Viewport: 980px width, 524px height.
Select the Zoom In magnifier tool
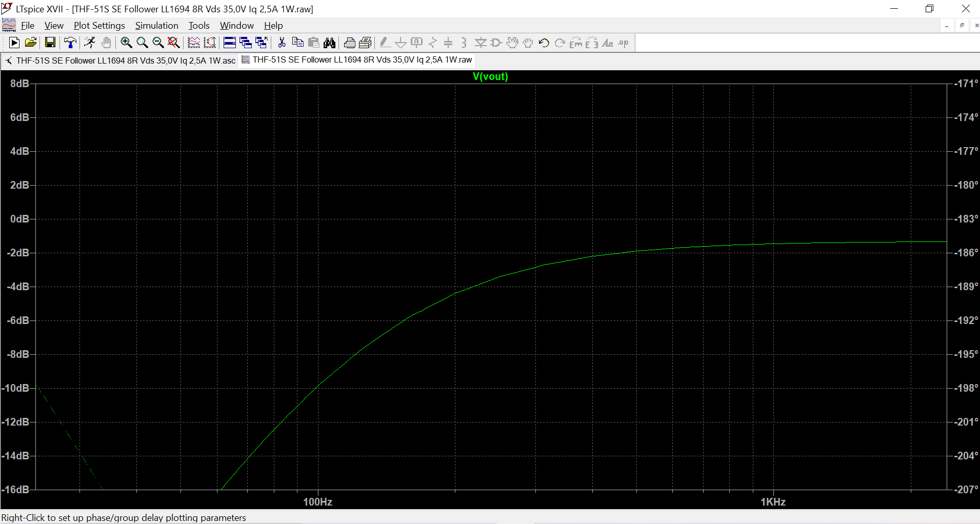(126, 43)
